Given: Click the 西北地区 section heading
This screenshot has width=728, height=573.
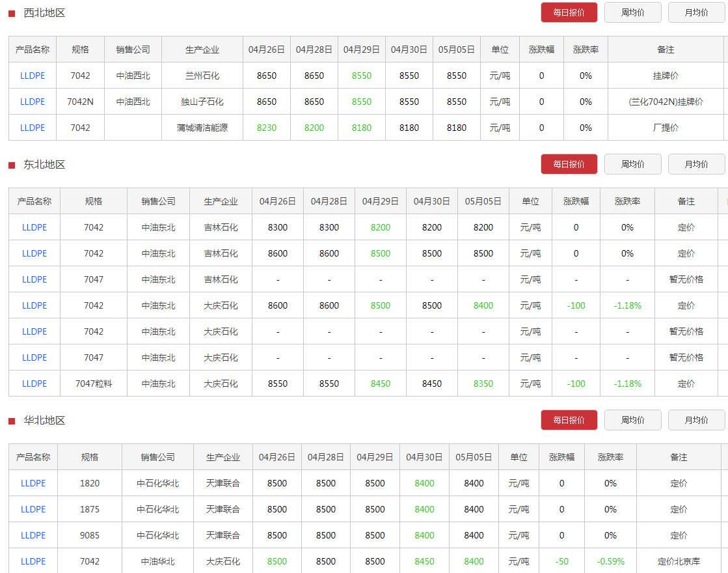Looking at the screenshot, I should coord(44,13).
